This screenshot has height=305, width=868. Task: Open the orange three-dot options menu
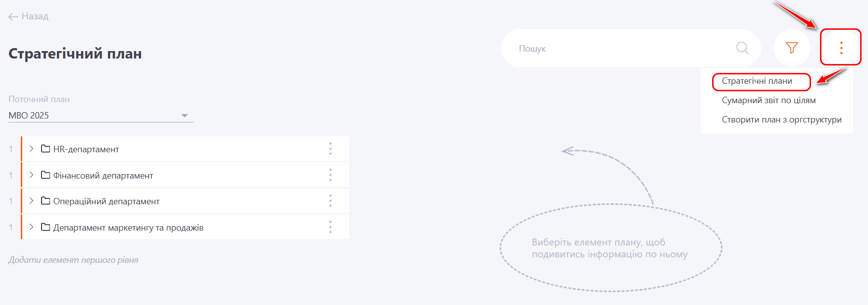pos(841,48)
